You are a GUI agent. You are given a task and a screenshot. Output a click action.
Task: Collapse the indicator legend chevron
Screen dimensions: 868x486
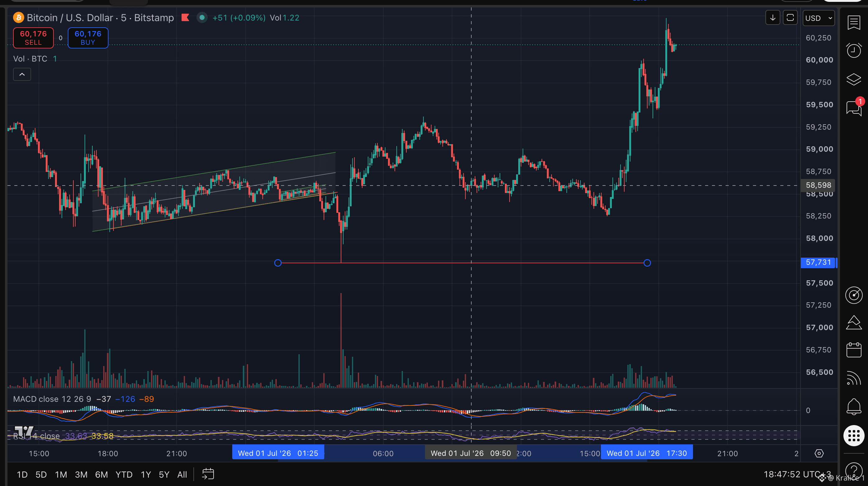pyautogui.click(x=22, y=75)
